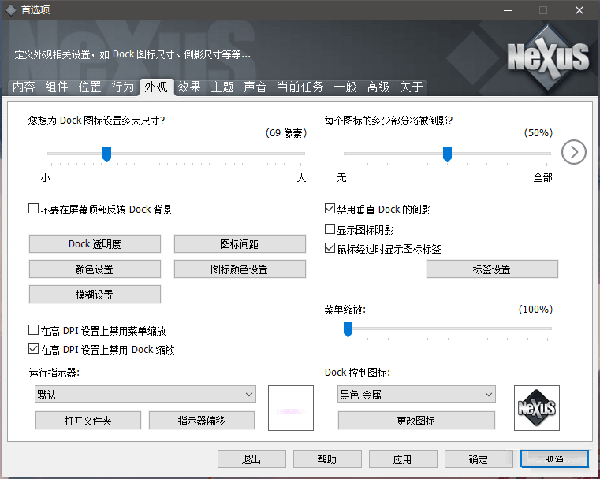Switch to the 位置 tab
This screenshot has width=600, height=479.
90,87
